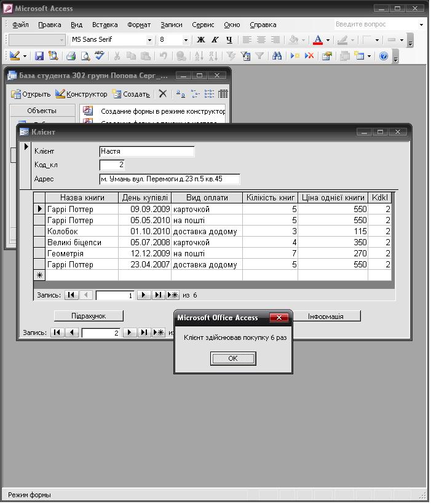Click the Клієнт name field Настя
This screenshot has height=504, width=431.
click(147, 151)
